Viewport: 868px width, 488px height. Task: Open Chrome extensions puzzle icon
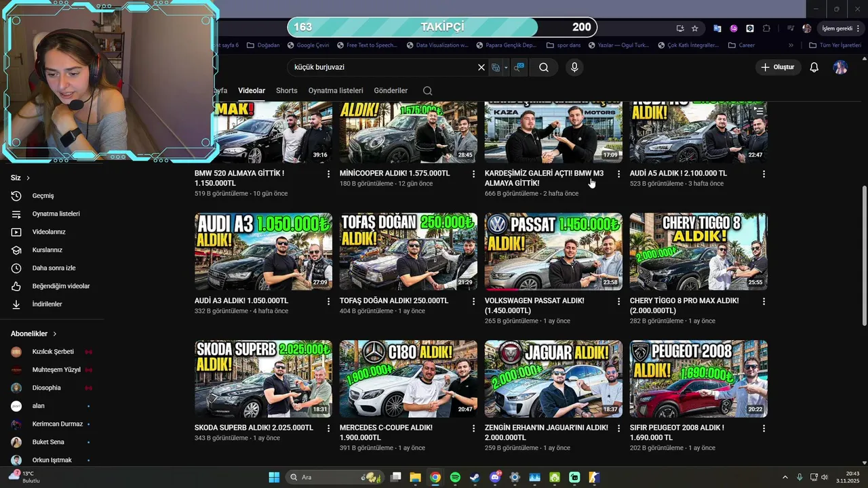pos(766,28)
